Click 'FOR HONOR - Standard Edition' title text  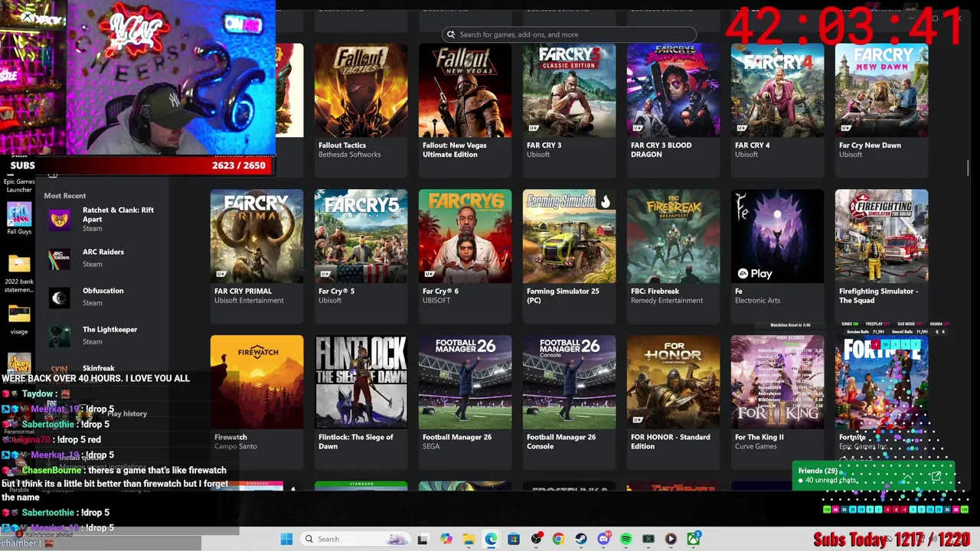click(x=670, y=442)
